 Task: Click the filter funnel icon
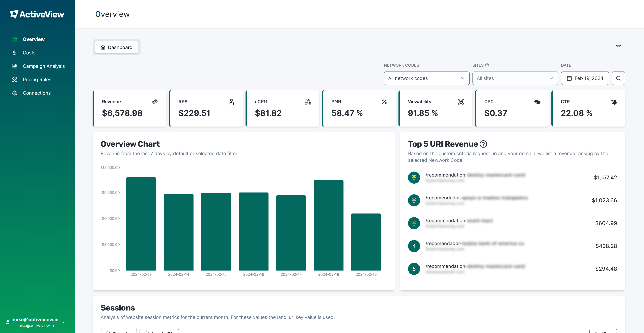[x=618, y=47]
